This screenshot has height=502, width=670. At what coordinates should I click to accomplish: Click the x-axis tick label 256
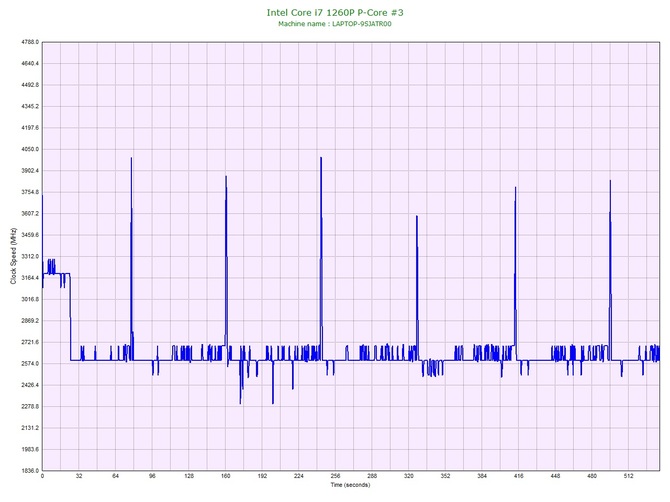tap(335, 476)
